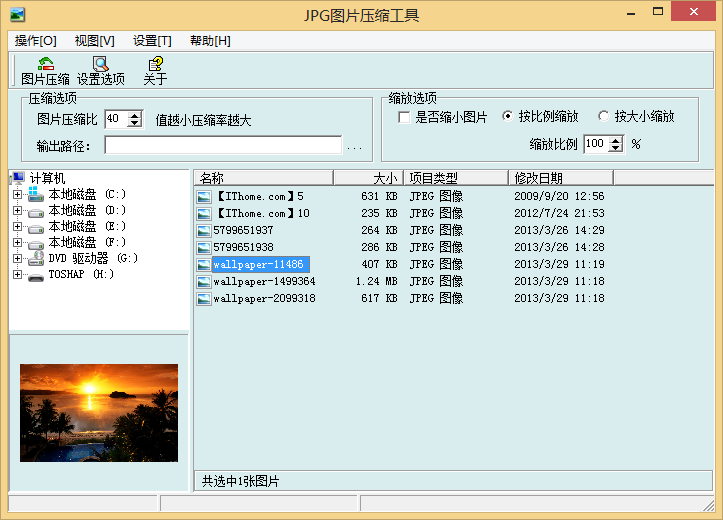723x520 pixels.
Task: Click the date 2009/9/20 12:56
Action: pos(559,196)
